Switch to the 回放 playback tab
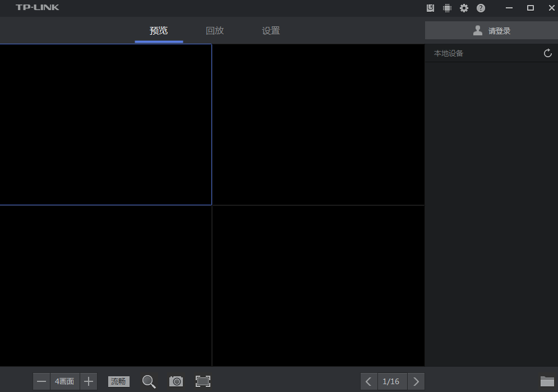The image size is (558, 392). [x=215, y=31]
